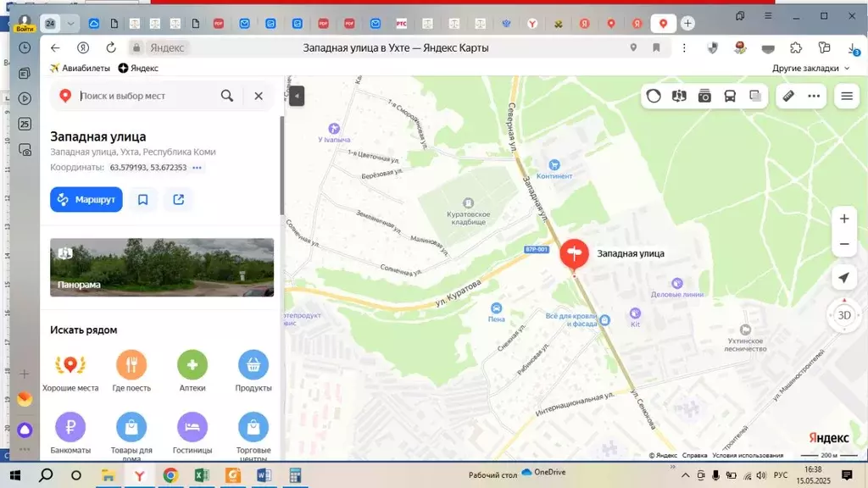Viewport: 868px width, 488px height.
Task: Open Справка link at map bottom
Action: pyautogui.click(x=695, y=455)
